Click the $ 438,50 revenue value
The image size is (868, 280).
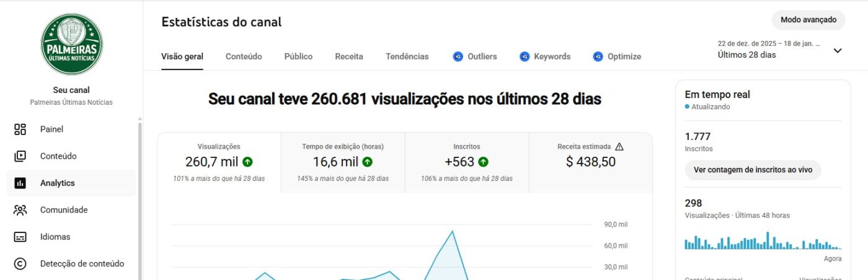pyautogui.click(x=591, y=162)
